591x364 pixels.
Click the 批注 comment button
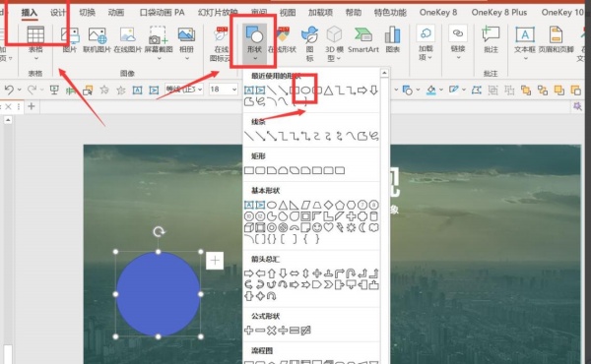click(x=491, y=40)
